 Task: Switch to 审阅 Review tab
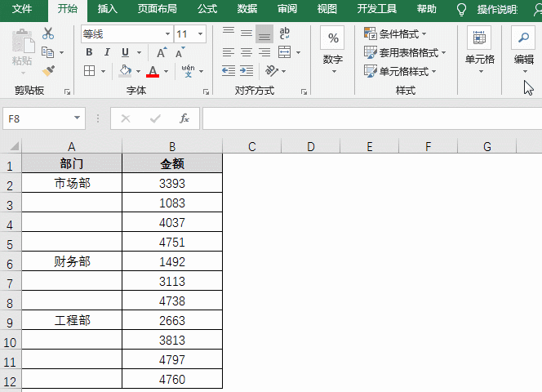click(x=287, y=9)
